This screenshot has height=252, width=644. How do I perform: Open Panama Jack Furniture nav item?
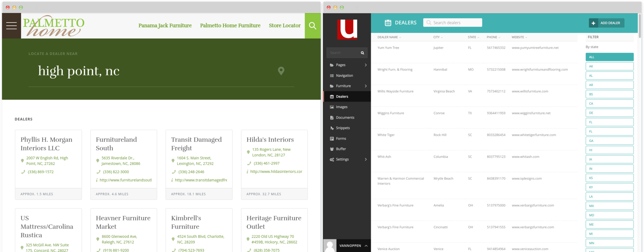point(165,25)
